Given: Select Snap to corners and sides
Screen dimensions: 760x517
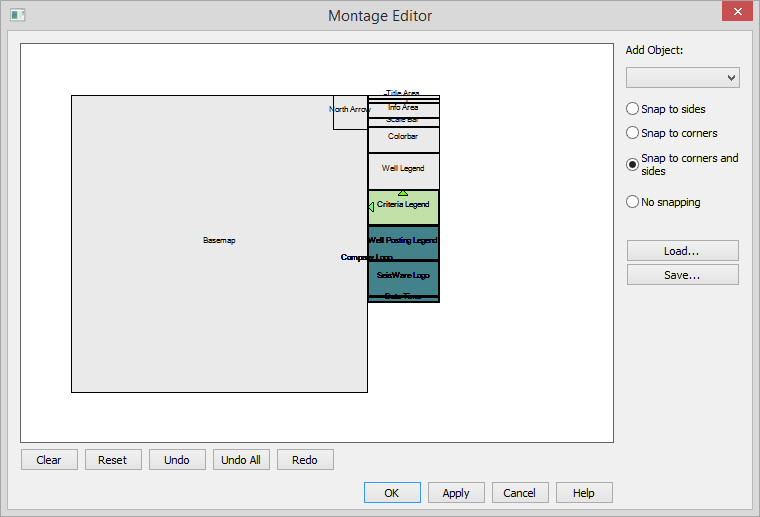Looking at the screenshot, I should [x=633, y=165].
